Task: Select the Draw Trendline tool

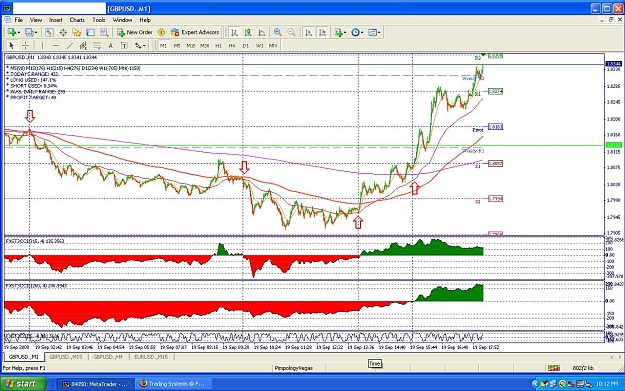Action: click(69, 45)
